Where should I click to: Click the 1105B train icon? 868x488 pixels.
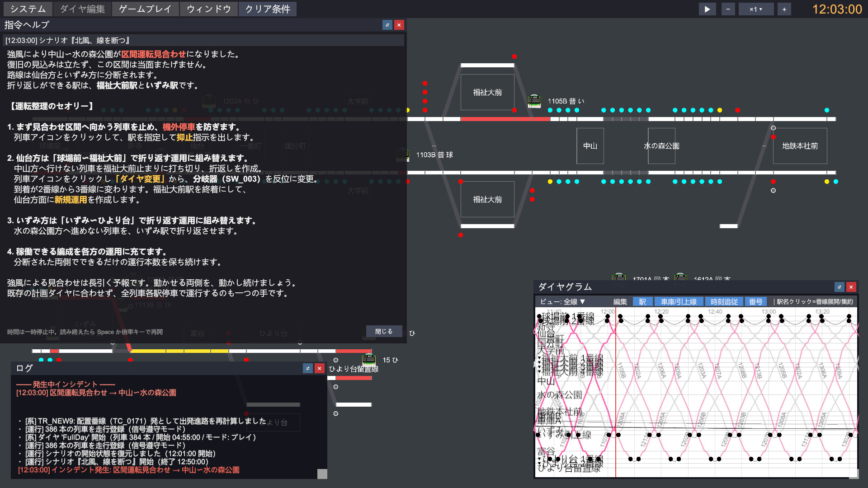tap(534, 101)
